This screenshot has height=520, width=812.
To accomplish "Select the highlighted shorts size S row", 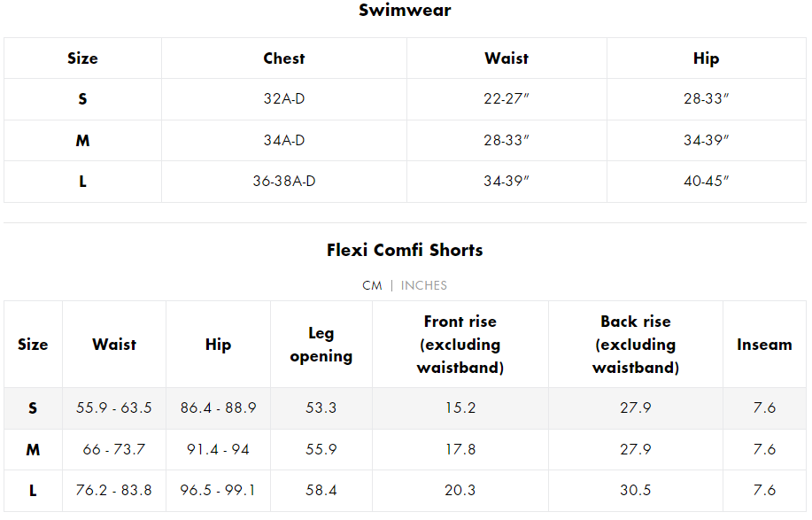I will pyautogui.click(x=405, y=408).
